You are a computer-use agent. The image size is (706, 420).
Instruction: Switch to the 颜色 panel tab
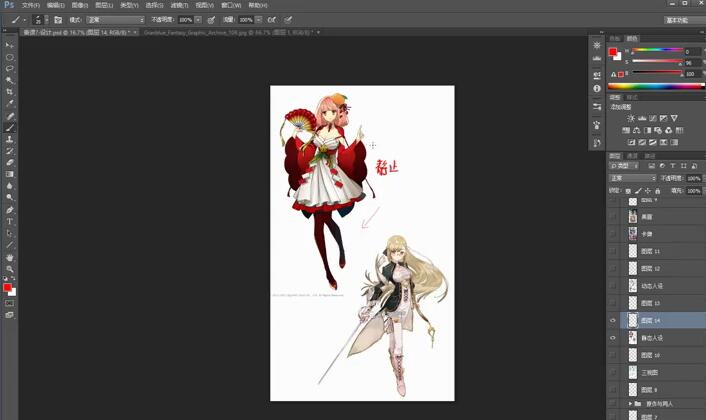click(632, 39)
